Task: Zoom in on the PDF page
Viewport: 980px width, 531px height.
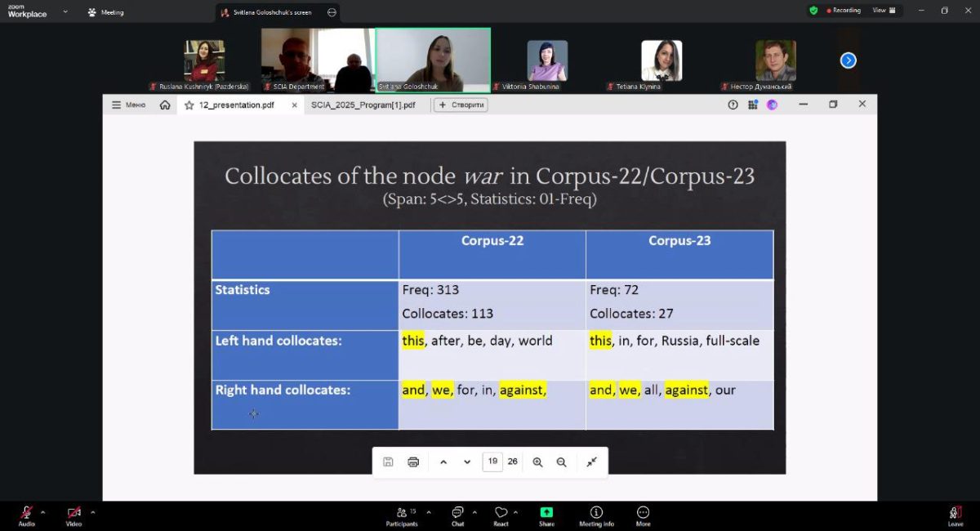Action: (537, 462)
